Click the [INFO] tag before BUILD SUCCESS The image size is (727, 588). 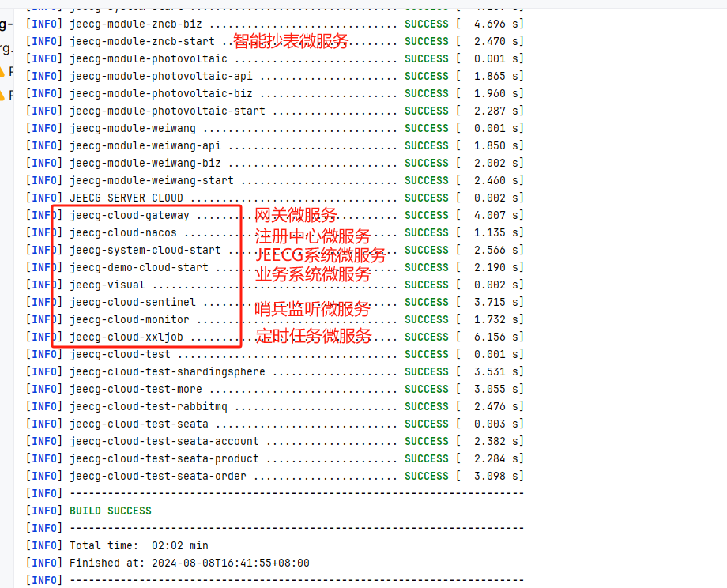[44, 511]
